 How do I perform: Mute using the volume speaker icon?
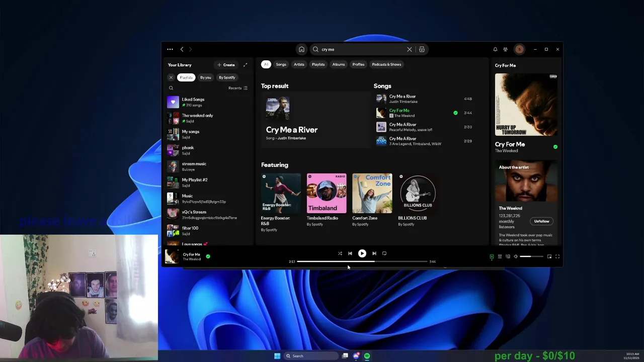tap(516, 256)
